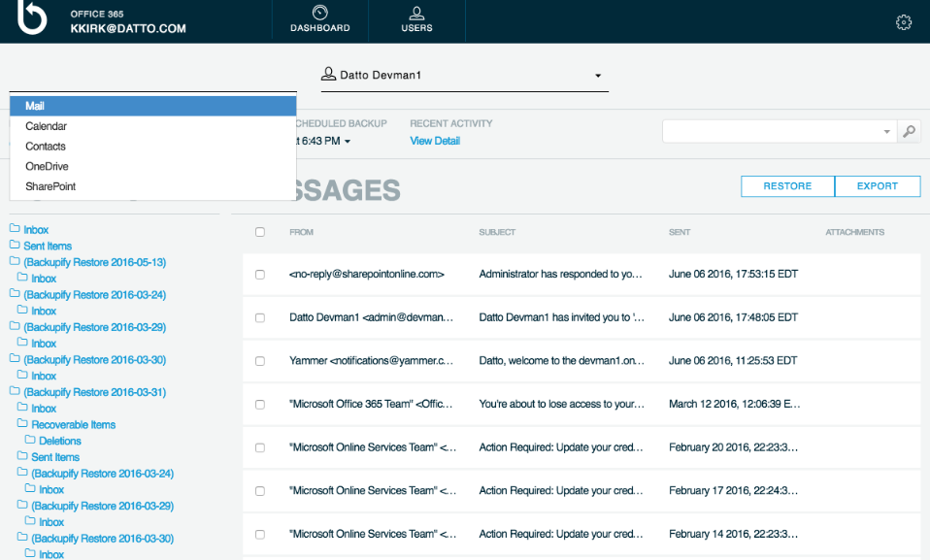Image resolution: width=930 pixels, height=560 pixels.
Task: Open the (Backupify Restore 2016-03-31) folder
Action: (x=95, y=392)
